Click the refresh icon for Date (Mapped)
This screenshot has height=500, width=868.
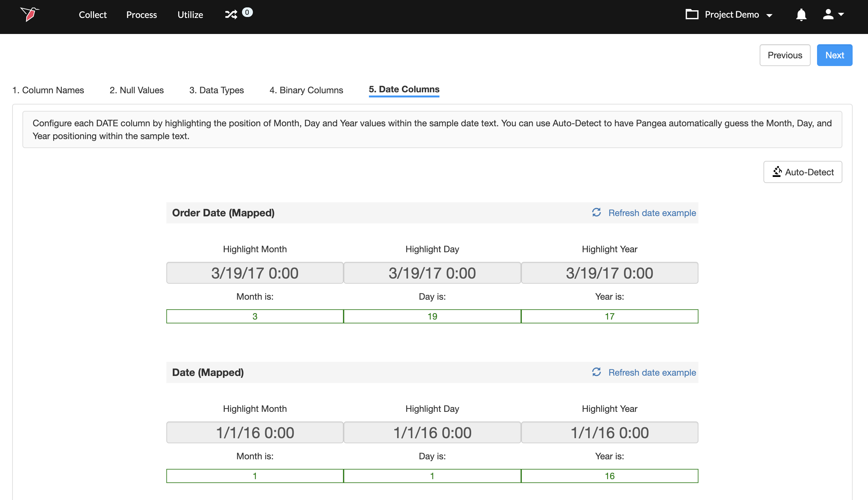[x=597, y=372]
